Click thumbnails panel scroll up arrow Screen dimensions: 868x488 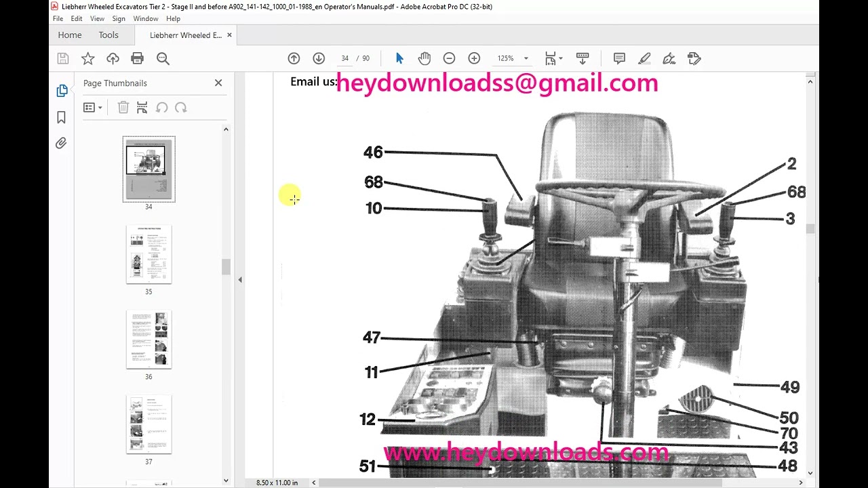[x=226, y=129]
